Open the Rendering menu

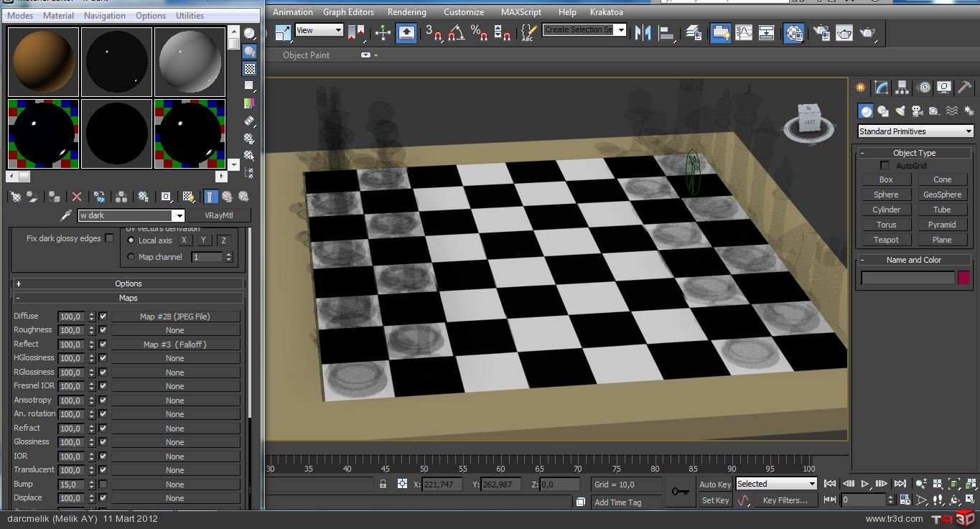[x=406, y=12]
